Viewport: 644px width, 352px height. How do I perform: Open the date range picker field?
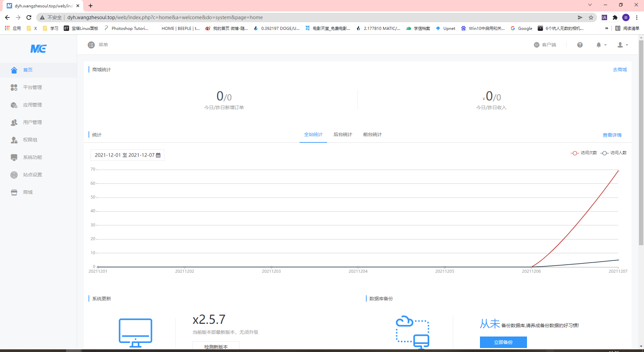coord(127,155)
